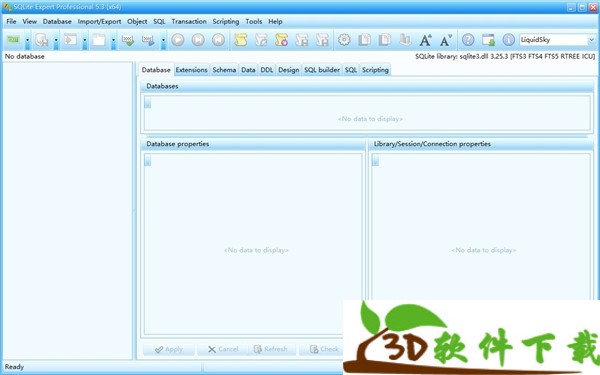This screenshot has height=375, width=600.
Task: Open the Database menu
Action: tap(57, 21)
